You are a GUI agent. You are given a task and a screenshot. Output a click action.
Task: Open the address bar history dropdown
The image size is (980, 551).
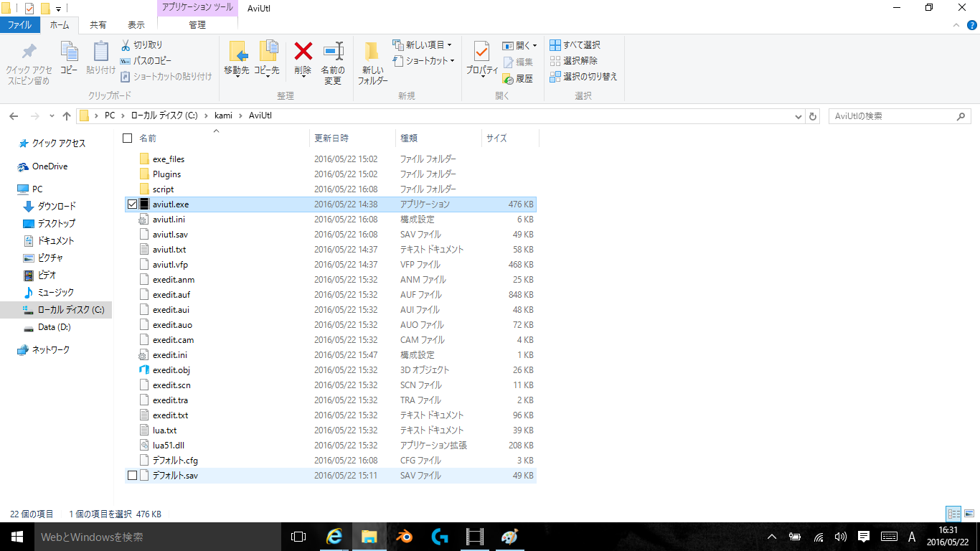tap(798, 116)
